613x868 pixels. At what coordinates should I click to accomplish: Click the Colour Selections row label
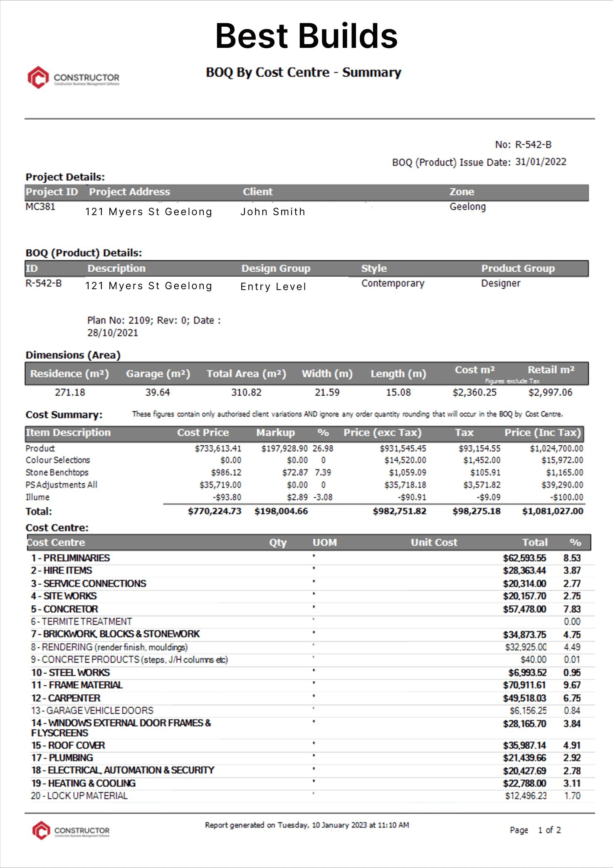(x=58, y=460)
